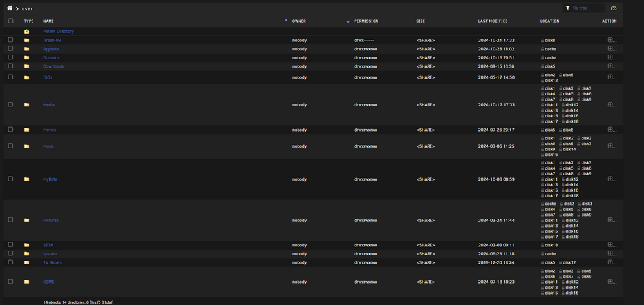Sort by the Location column header
This screenshot has width=644, height=305.
coord(549,21)
